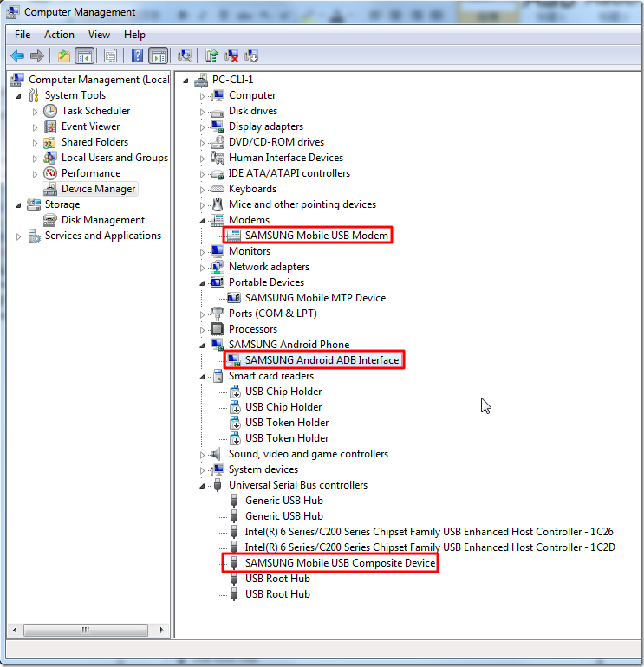644x667 pixels.
Task: Open the File menu
Action: (x=23, y=35)
